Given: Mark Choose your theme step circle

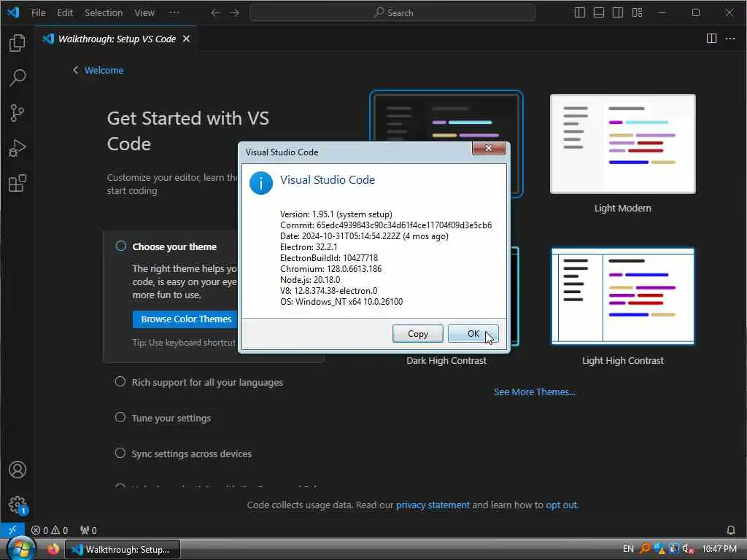Looking at the screenshot, I should tap(120, 246).
